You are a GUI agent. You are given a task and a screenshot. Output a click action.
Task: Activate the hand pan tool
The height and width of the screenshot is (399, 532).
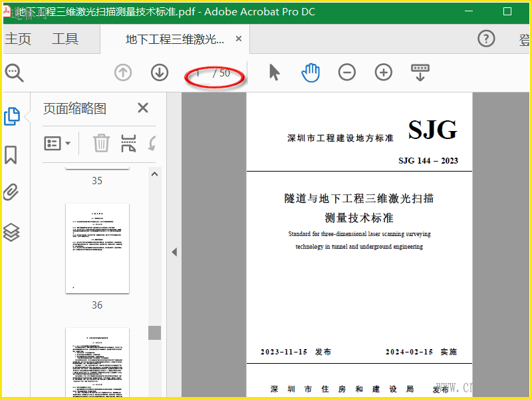click(311, 72)
